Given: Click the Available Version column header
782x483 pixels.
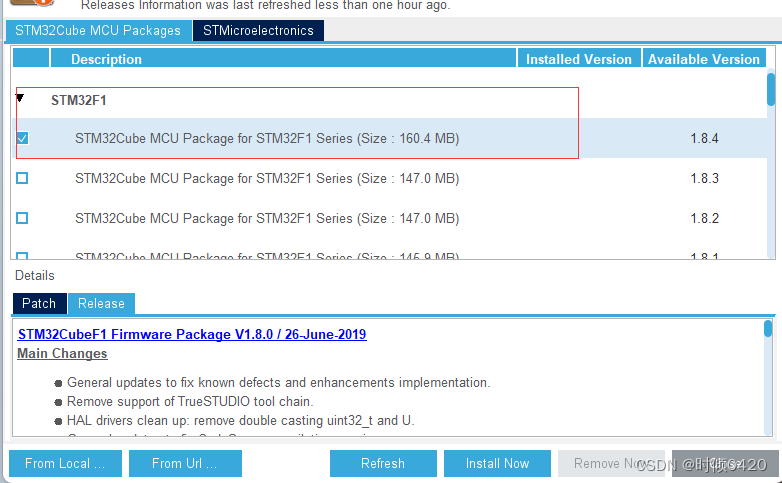Looking at the screenshot, I should pos(704,58).
